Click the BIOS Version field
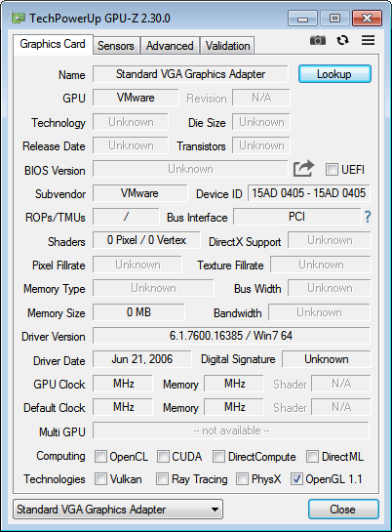Screen dimensions: 392x532 [x=190, y=169]
